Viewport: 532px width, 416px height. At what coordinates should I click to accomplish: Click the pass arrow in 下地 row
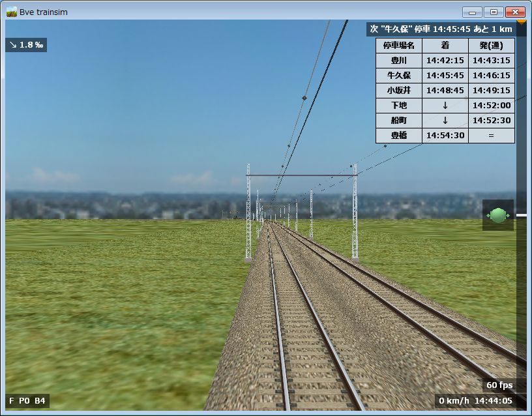click(x=445, y=106)
